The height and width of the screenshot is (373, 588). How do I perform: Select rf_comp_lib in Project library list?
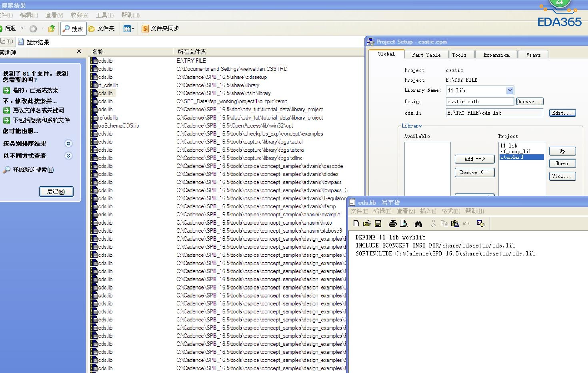tap(516, 152)
